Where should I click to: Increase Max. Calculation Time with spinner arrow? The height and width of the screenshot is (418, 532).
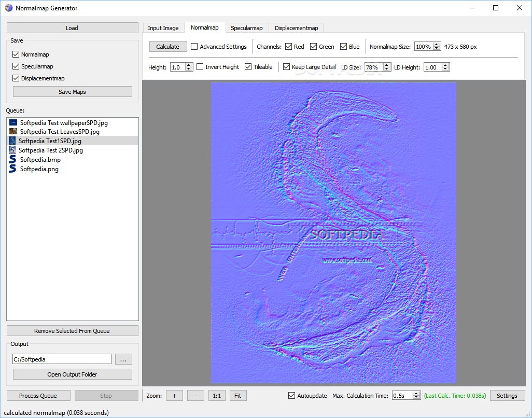(x=416, y=394)
